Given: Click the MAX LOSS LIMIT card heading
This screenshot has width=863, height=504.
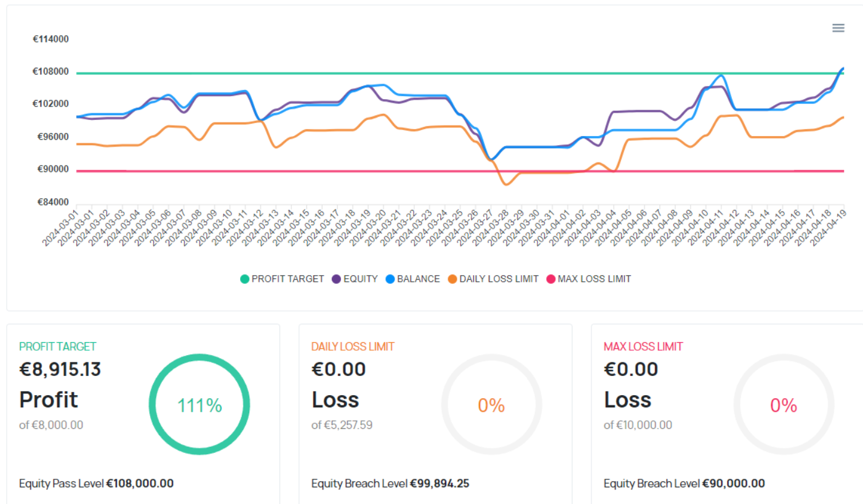Looking at the screenshot, I should 643,346.
